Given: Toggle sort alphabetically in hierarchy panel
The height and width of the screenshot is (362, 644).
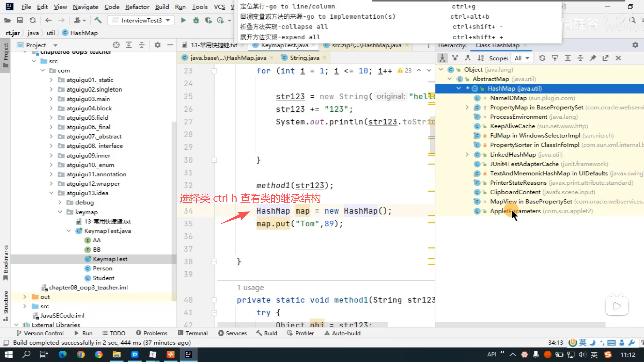Looking at the screenshot, I should (480, 58).
